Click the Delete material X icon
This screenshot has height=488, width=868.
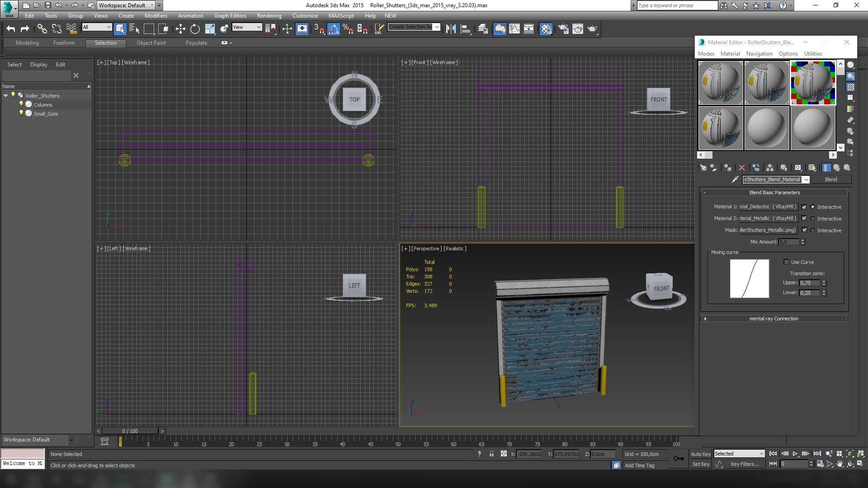741,168
